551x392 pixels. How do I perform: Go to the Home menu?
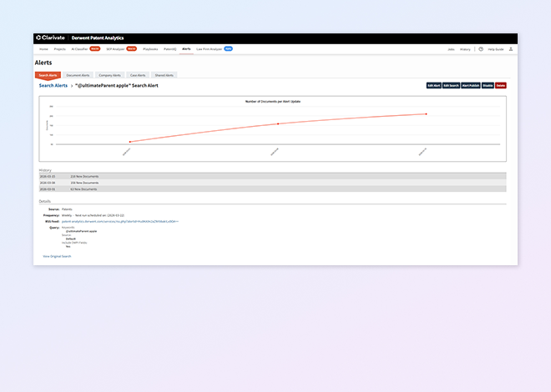click(x=43, y=49)
